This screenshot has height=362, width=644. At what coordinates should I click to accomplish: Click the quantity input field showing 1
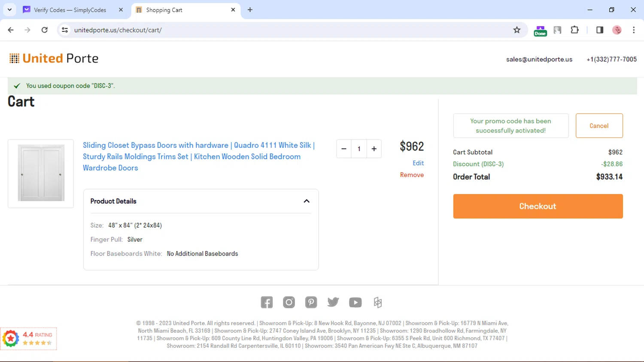coord(359,149)
